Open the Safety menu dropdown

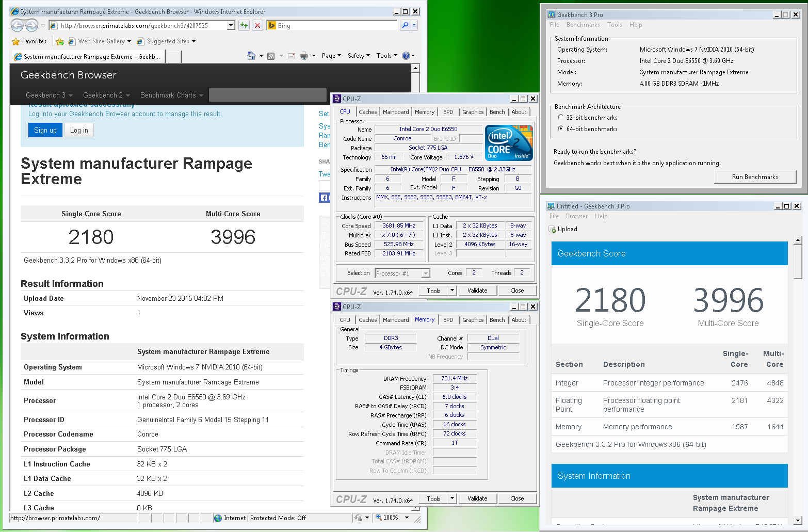coord(359,56)
